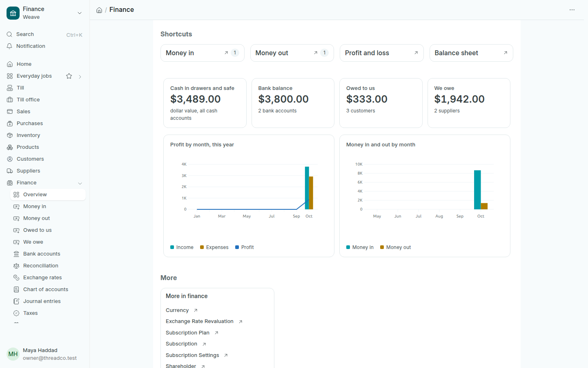Open the Finance Weave workspace dropdown
This screenshot has height=368, width=588.
(x=80, y=13)
